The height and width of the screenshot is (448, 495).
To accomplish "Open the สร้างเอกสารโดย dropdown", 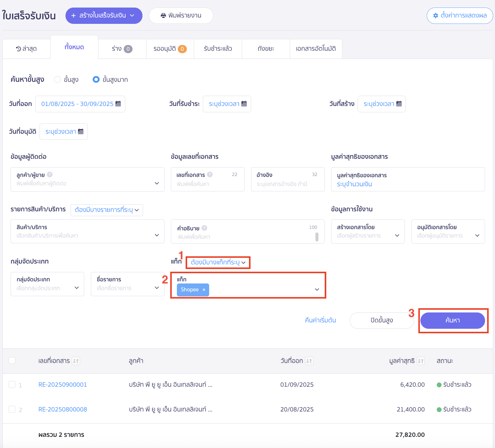I will (x=368, y=232).
